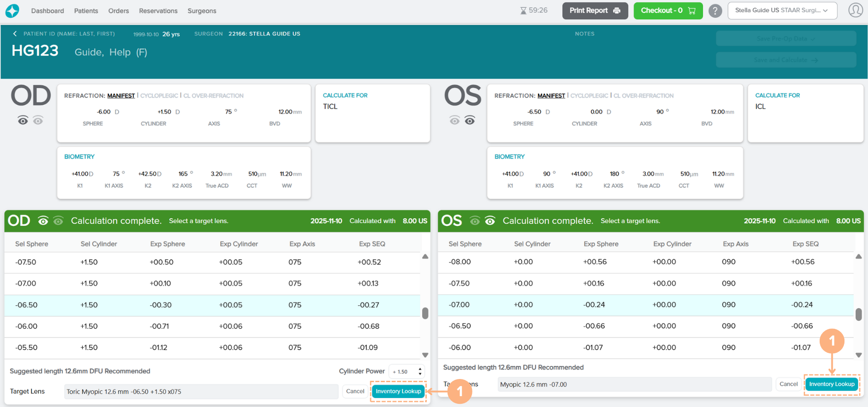Click the hourglass session timer icon
Image resolution: width=868 pixels, height=407 pixels.
pyautogui.click(x=523, y=11)
